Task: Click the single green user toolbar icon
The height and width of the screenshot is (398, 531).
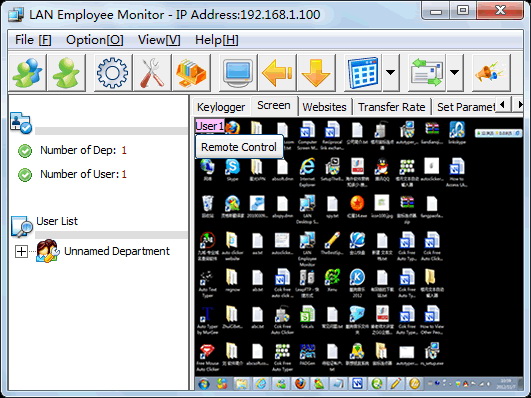Action: click(66, 72)
